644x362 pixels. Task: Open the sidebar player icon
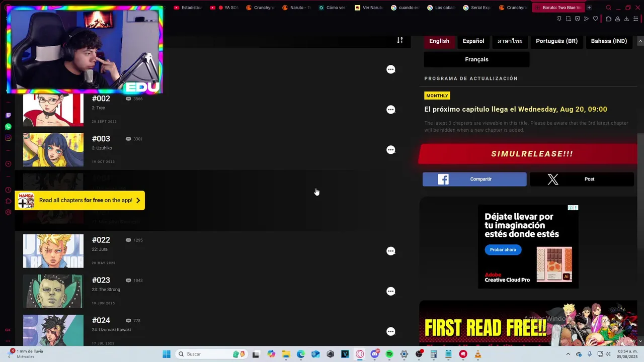8,164
